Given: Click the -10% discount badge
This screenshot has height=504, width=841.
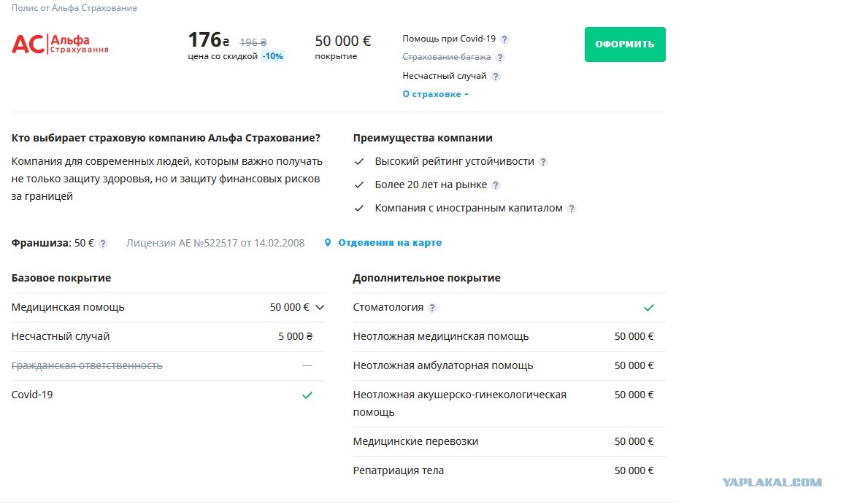Looking at the screenshot, I should tap(272, 56).
